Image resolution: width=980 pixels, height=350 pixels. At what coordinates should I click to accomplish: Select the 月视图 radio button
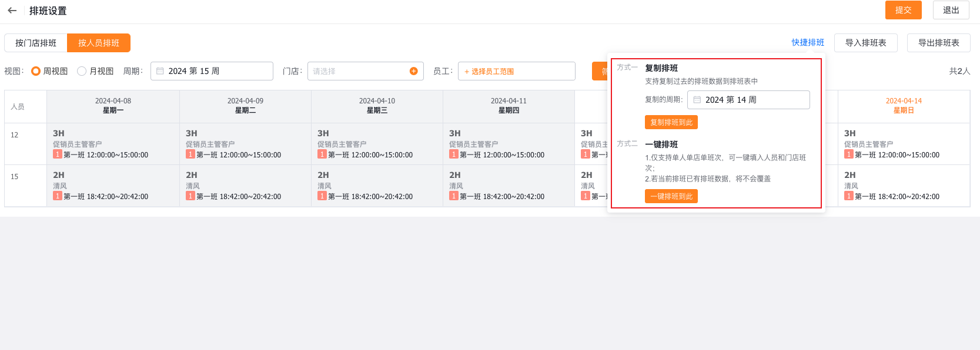pyautogui.click(x=82, y=71)
